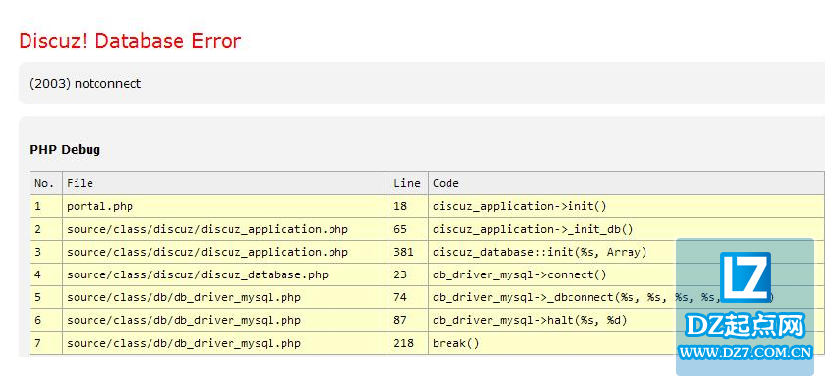The width and height of the screenshot is (825, 388).
Task: Click "discuz_application->_init_db()" code cell
Action: 626,229
